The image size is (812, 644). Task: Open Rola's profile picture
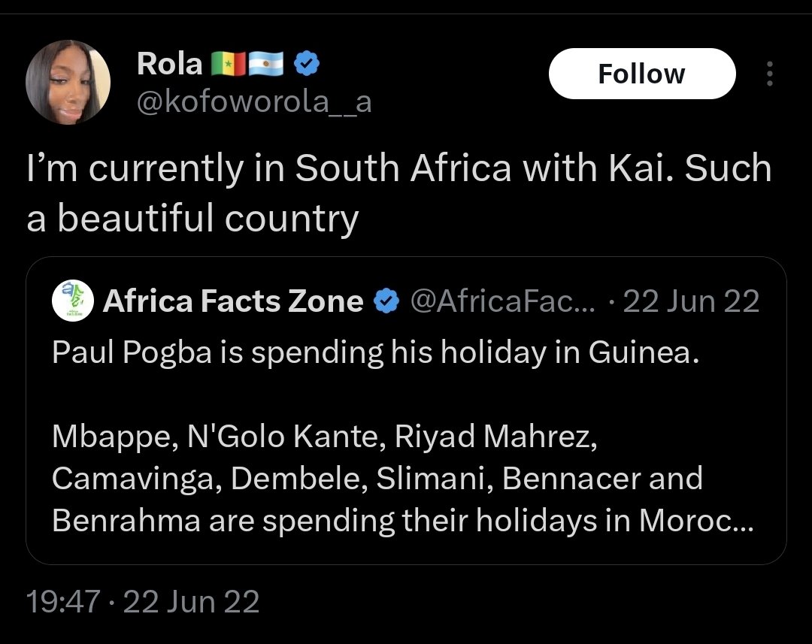68,83
